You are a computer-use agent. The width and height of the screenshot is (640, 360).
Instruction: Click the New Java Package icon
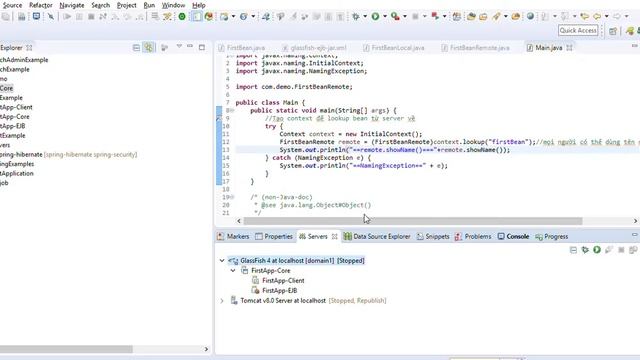(x=457, y=17)
